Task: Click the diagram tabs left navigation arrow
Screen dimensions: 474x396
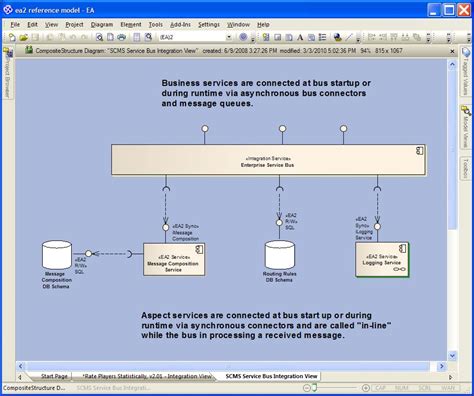Action: click(x=20, y=377)
